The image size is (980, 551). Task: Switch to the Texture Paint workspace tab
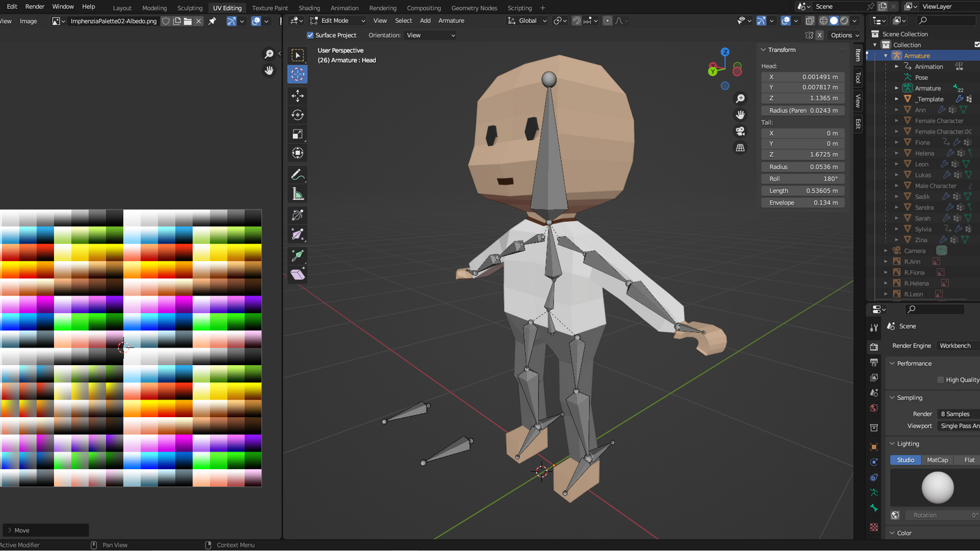pyautogui.click(x=270, y=8)
